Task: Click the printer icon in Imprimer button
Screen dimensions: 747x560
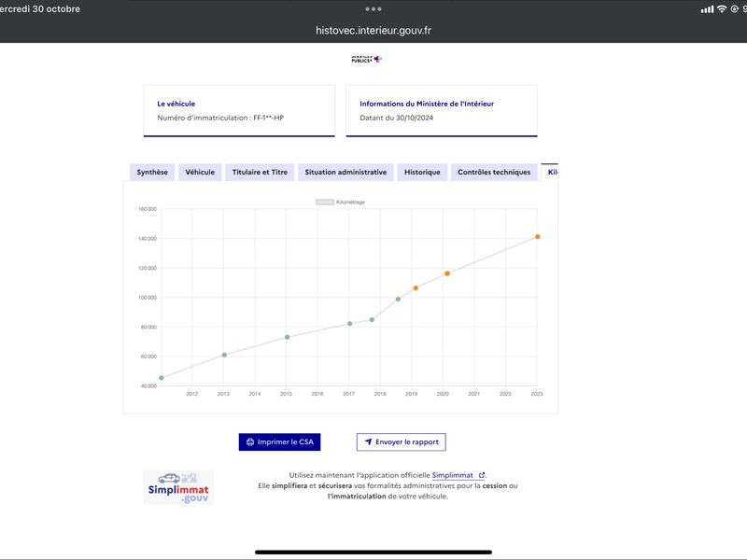Action: 250,441
